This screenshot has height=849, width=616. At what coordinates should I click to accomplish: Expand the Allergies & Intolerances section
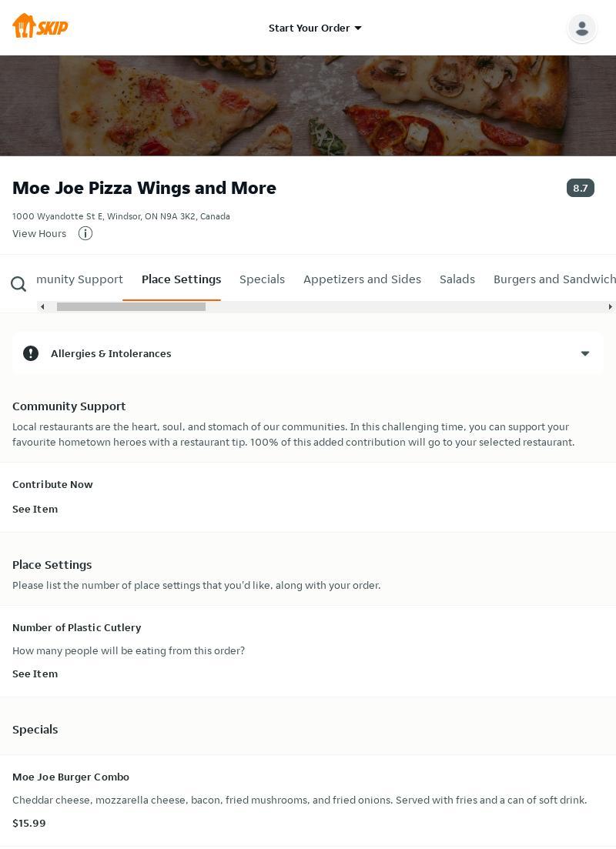(x=584, y=353)
